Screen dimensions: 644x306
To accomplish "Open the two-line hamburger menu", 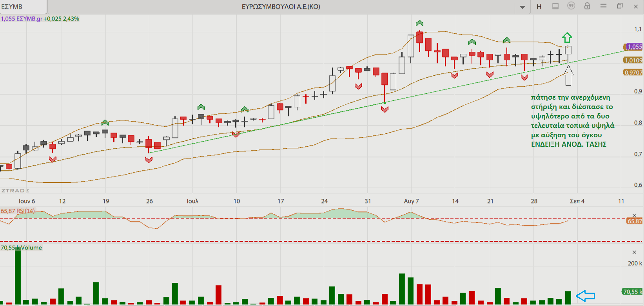I will (603, 6).
